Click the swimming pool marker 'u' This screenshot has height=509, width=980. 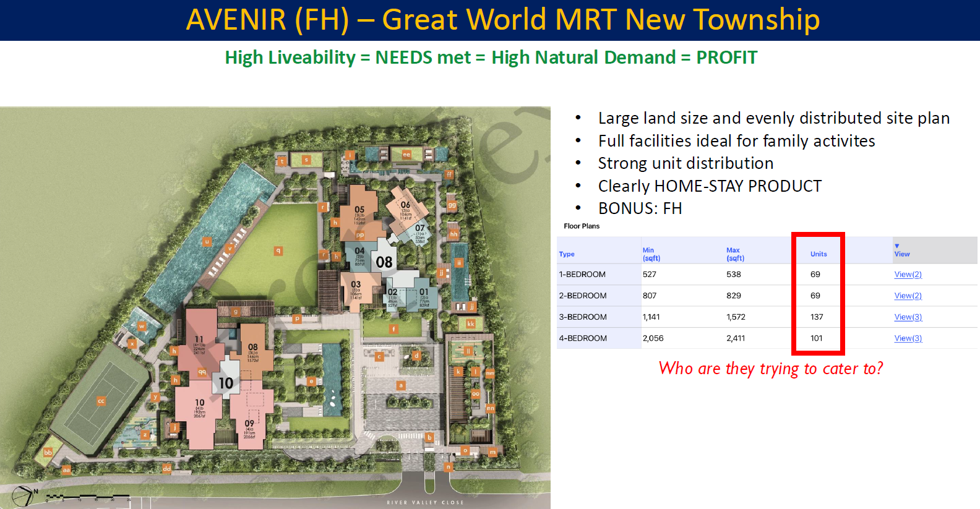[x=207, y=242]
